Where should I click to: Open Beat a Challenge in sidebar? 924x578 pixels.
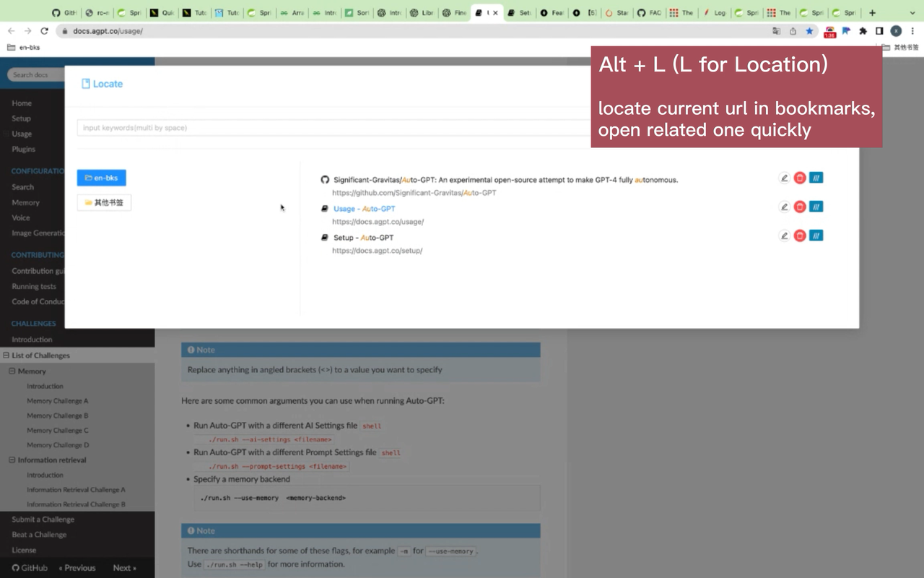pyautogui.click(x=39, y=535)
